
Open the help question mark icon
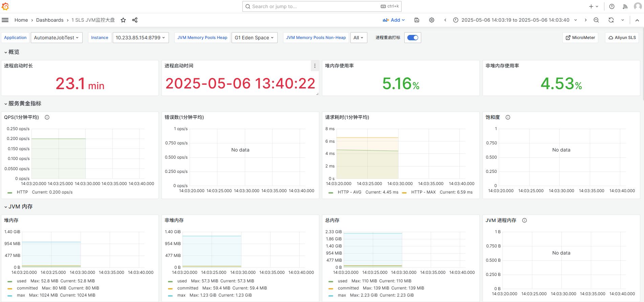click(x=612, y=6)
